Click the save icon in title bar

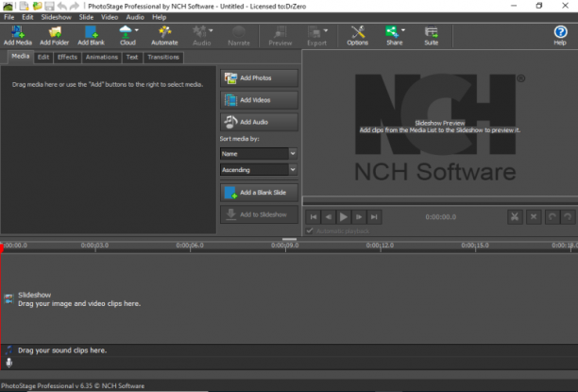(x=49, y=6)
